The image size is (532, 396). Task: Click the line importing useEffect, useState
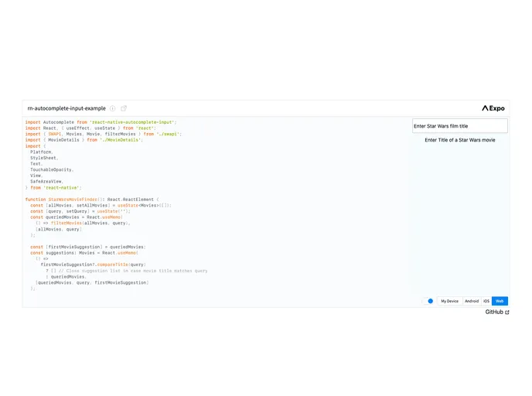pos(90,128)
